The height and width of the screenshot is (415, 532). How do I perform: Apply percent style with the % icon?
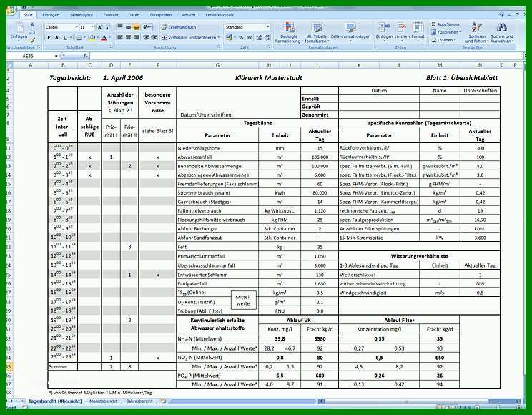pos(241,37)
